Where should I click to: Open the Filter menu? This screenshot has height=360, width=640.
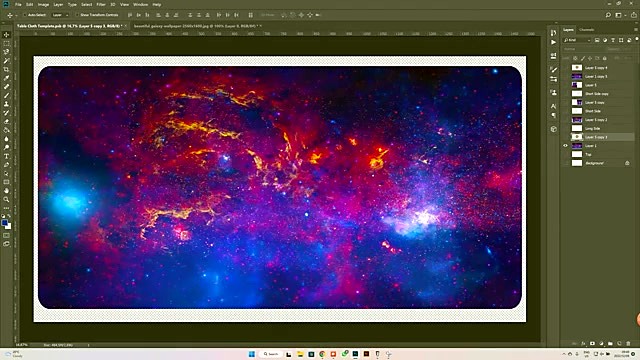pos(101,4)
